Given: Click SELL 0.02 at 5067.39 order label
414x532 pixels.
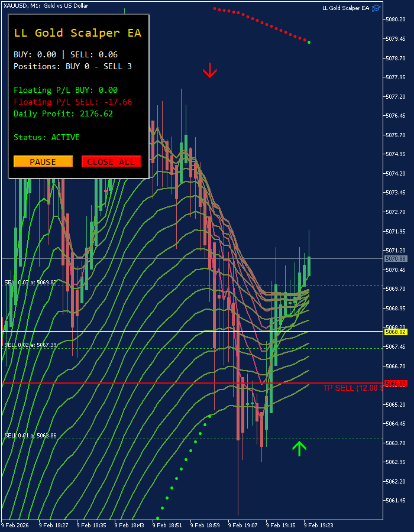Looking at the screenshot, I should [31, 345].
